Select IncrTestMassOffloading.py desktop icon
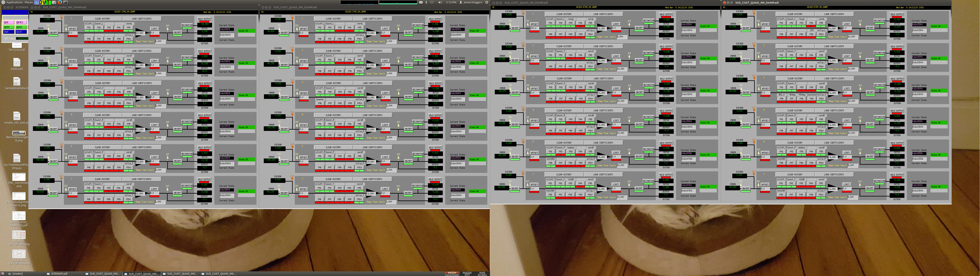This screenshot has width=980, height=276. pyautogui.click(x=17, y=162)
